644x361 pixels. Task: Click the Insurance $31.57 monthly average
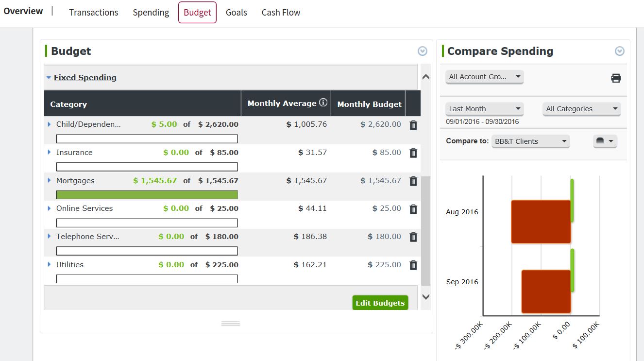point(312,153)
